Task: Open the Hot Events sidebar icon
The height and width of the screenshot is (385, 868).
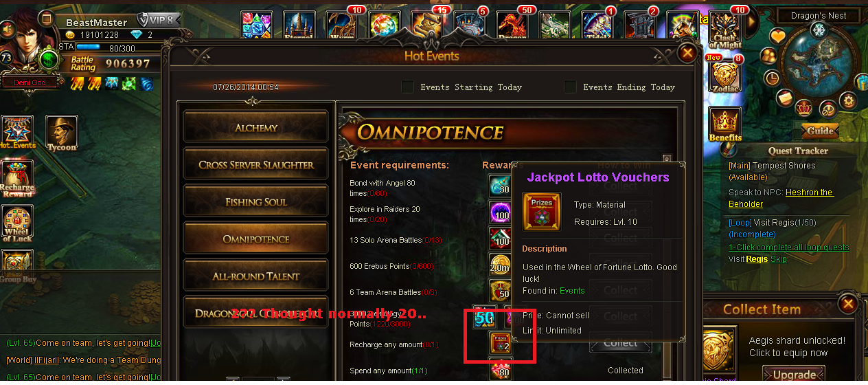Action: [x=18, y=133]
